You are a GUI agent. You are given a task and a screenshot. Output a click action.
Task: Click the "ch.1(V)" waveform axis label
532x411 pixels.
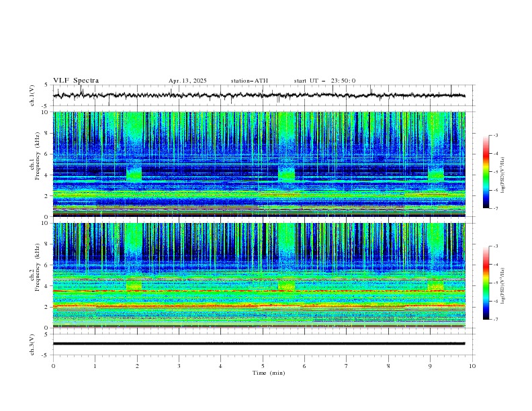[32, 95]
